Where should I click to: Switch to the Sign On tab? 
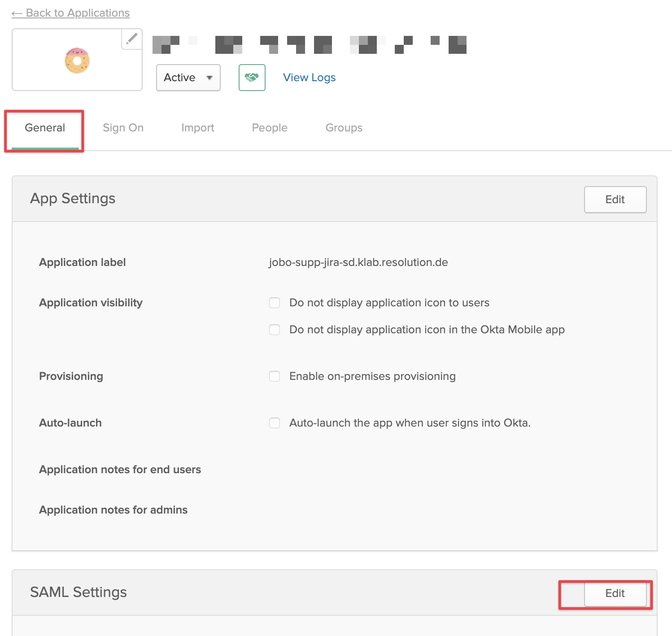123,128
